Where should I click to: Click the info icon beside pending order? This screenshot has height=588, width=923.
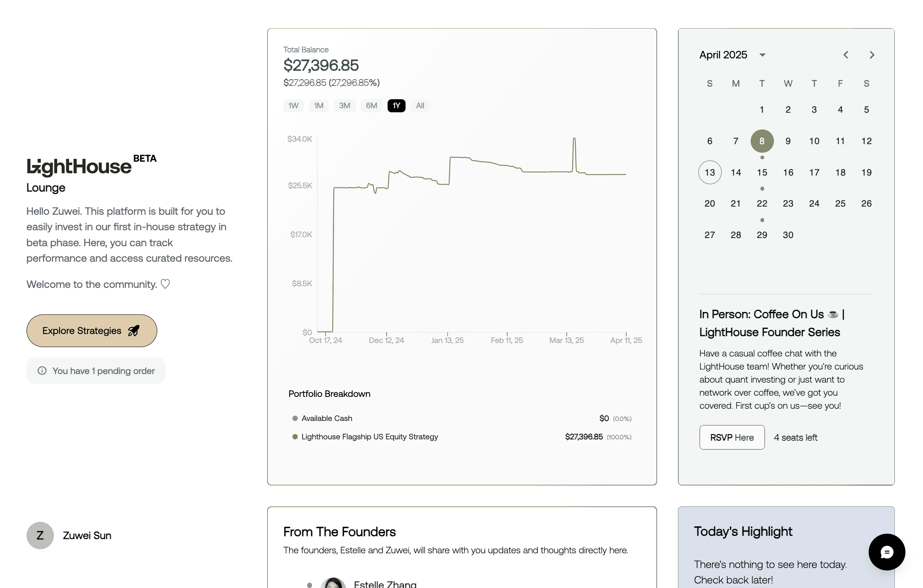click(x=42, y=371)
